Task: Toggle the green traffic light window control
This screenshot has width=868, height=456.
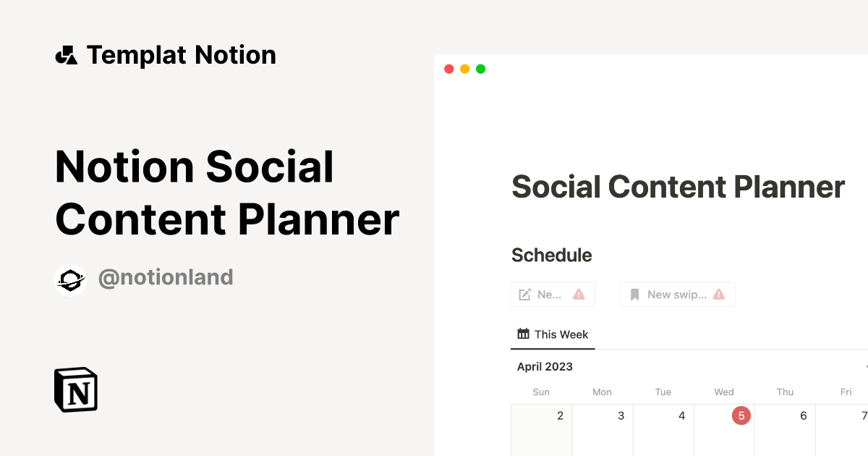Action: click(x=480, y=69)
